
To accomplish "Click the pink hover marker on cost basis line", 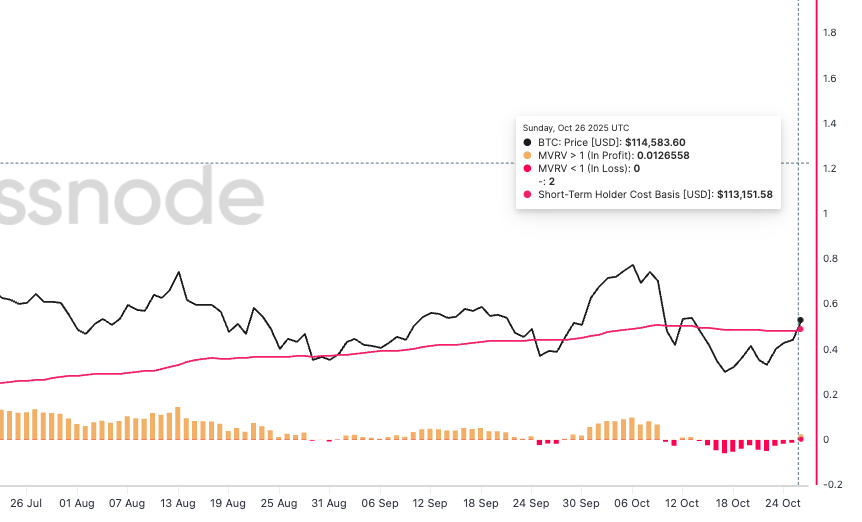I will (800, 329).
